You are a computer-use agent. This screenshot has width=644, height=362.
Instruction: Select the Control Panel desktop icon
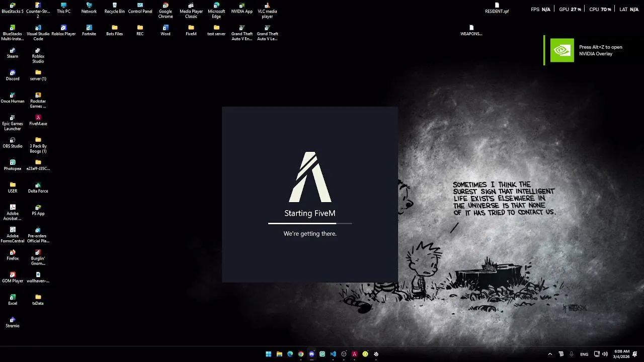point(140,9)
